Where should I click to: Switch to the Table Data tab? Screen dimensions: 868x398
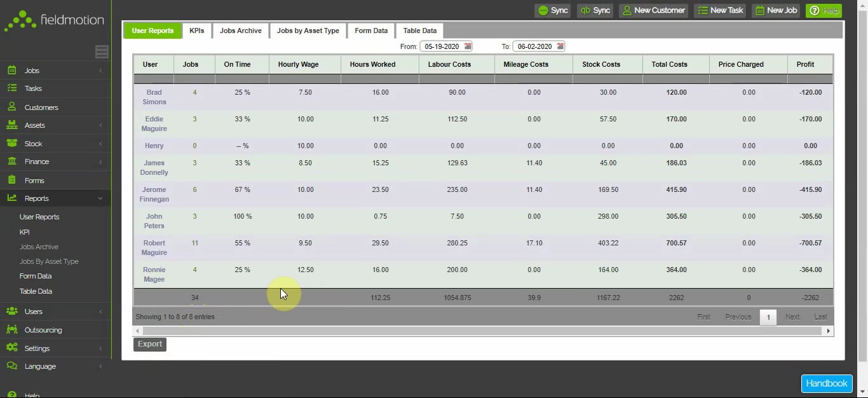420,31
